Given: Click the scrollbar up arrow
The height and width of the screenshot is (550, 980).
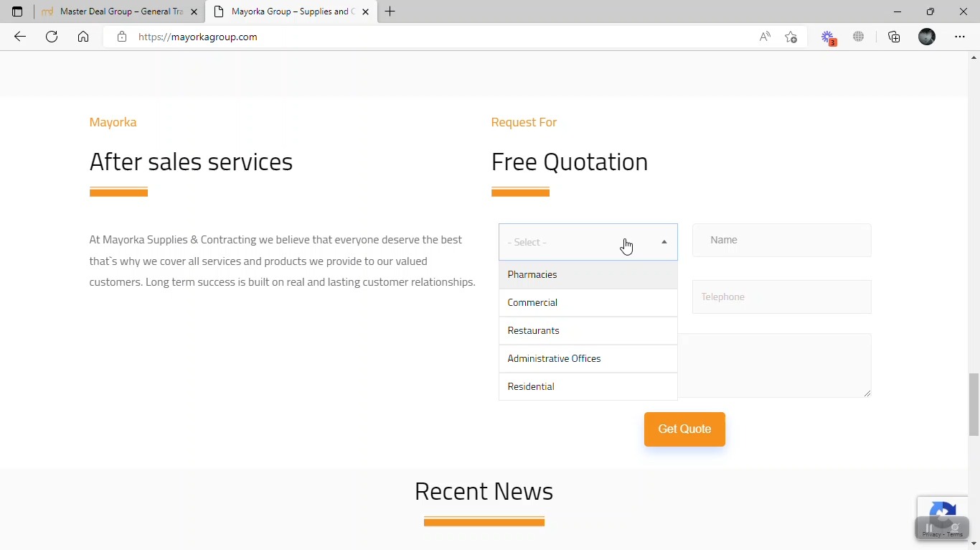Looking at the screenshot, I should click(974, 57).
